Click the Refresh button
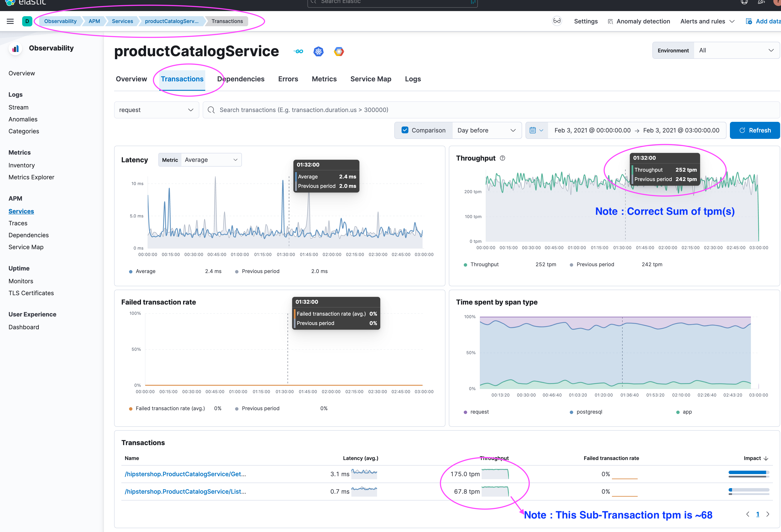The image size is (781, 532). click(755, 130)
